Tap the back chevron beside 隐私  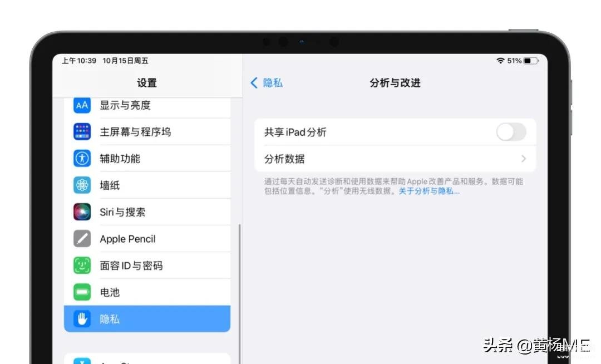click(254, 83)
